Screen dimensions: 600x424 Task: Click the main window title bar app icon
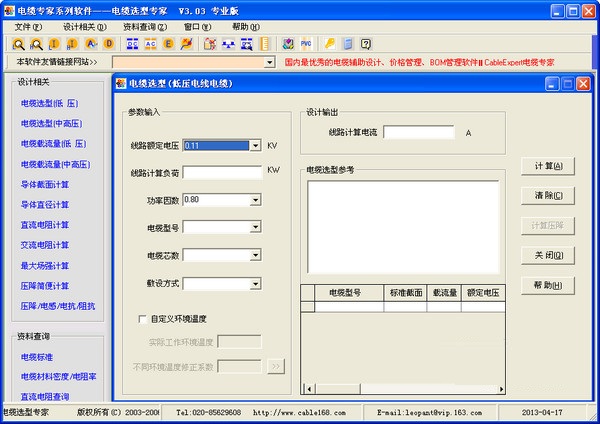point(9,11)
